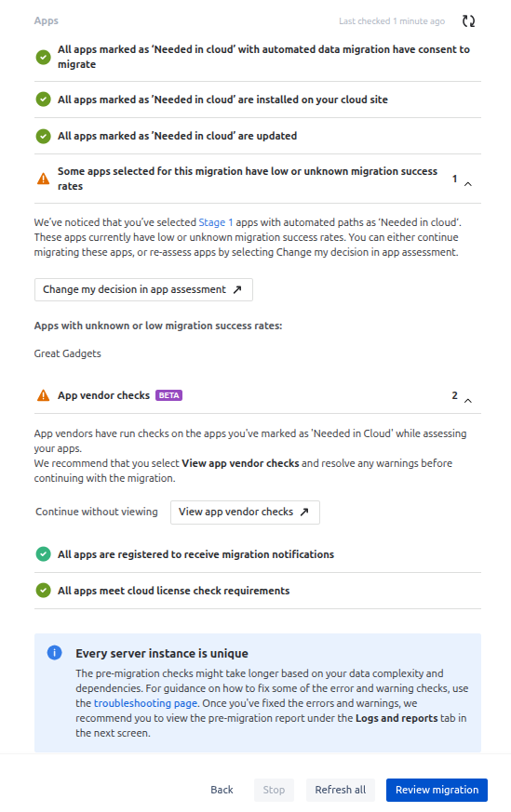Collapse the low migration success rates section
511x812 pixels.
468,184
